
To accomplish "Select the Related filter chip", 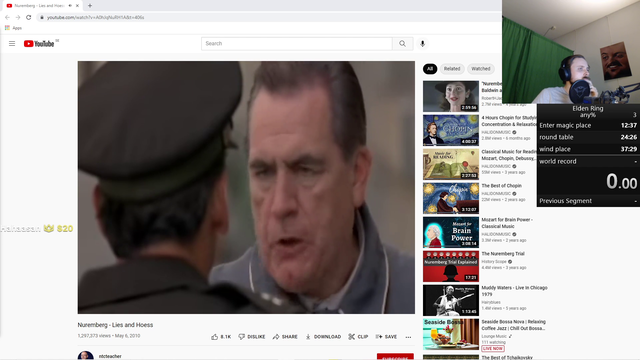I will pos(452,69).
